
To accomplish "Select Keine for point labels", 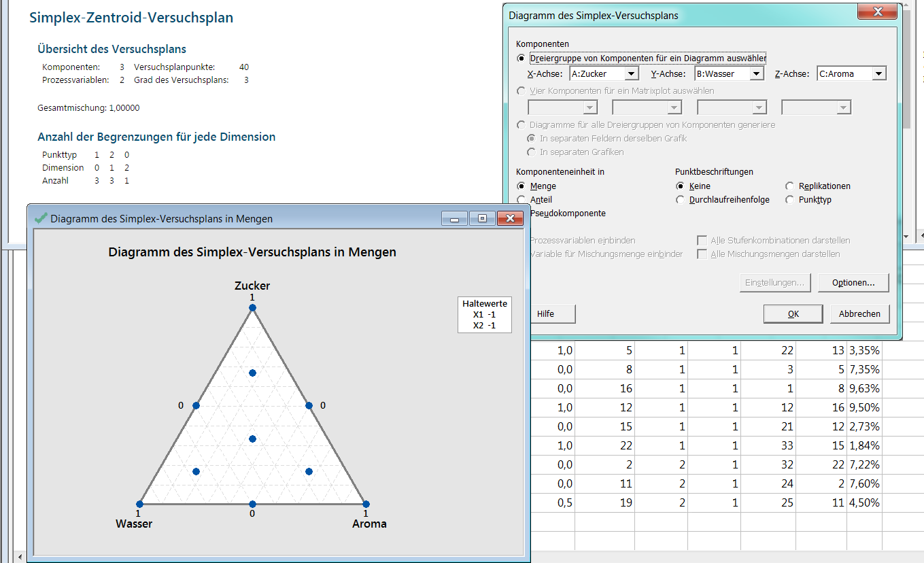I will (x=681, y=186).
